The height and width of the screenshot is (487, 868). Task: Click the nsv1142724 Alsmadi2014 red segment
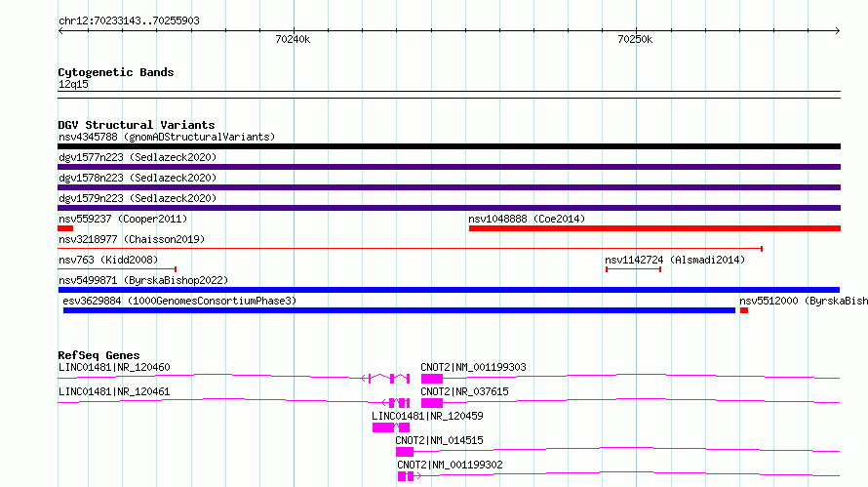633,269
